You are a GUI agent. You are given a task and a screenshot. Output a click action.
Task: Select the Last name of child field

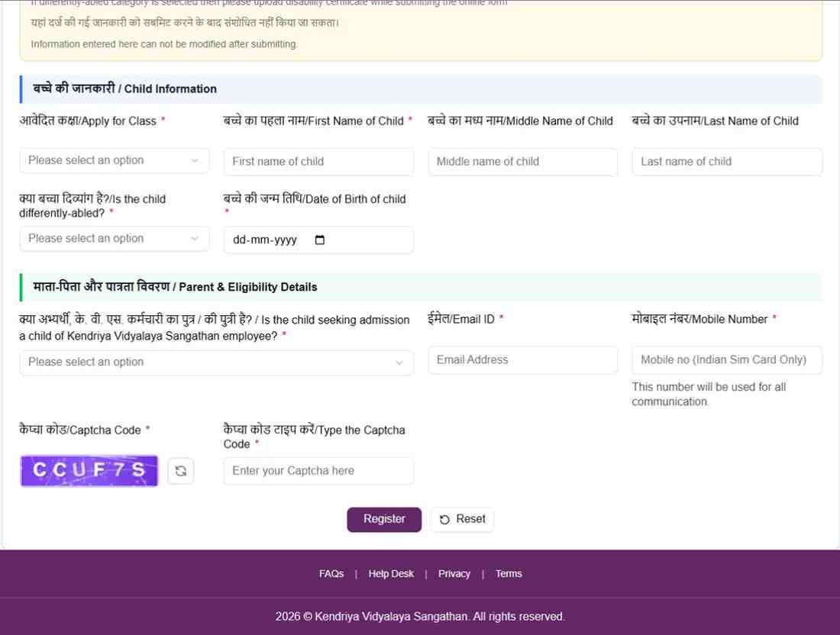(726, 162)
